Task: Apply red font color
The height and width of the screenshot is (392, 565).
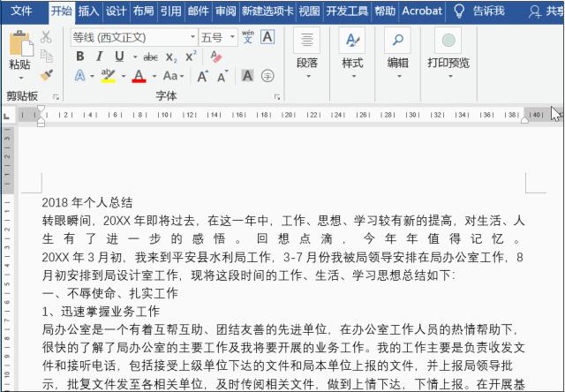Action: point(139,76)
